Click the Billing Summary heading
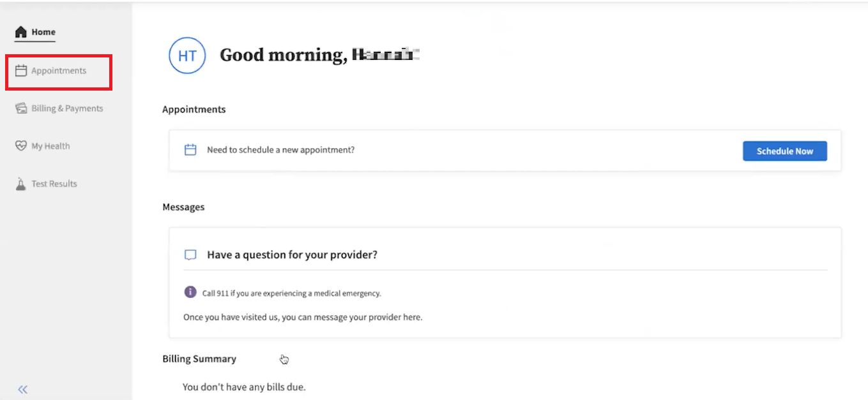Viewport: 868px width, 400px height. pyautogui.click(x=199, y=359)
